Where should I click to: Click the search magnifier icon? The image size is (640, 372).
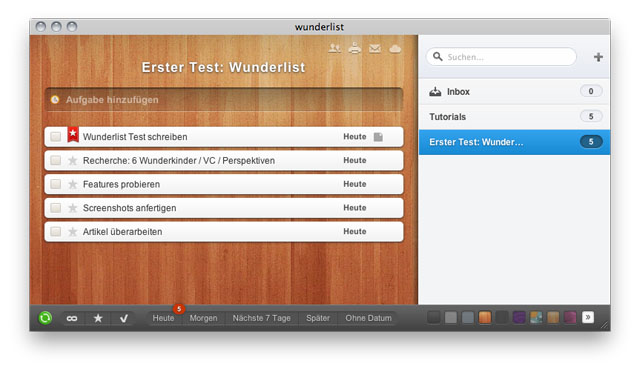(x=438, y=56)
